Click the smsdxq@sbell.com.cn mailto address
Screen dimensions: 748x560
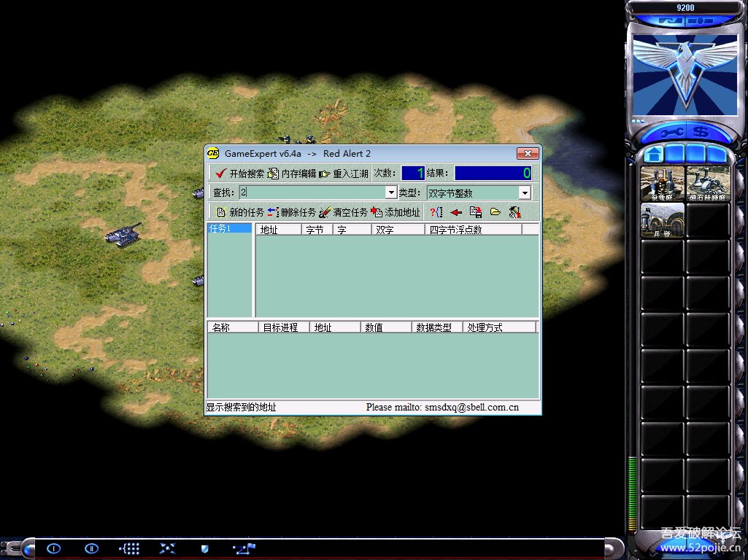click(x=472, y=407)
